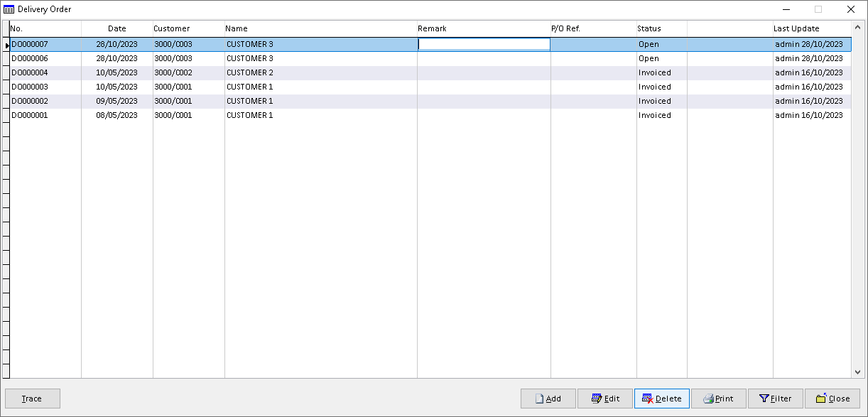Sort by the No. column header
This screenshot has width=868, height=417.
point(45,28)
